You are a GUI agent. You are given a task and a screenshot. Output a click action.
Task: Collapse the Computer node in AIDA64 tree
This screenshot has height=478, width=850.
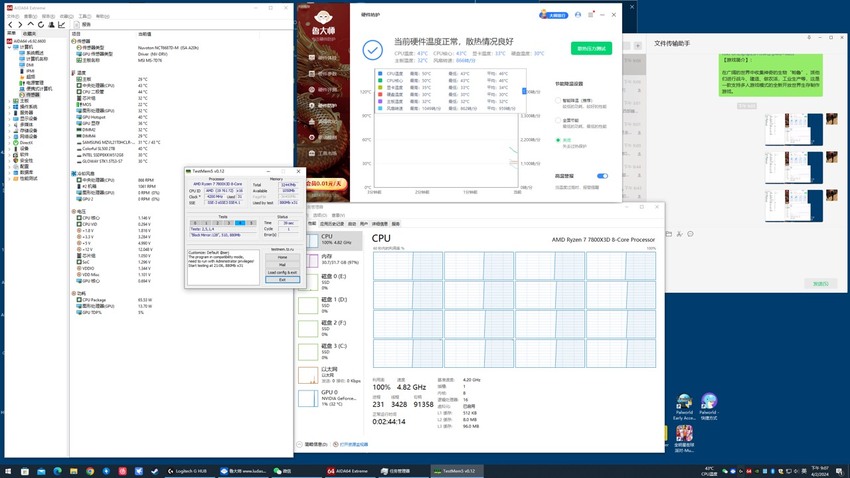tap(10, 47)
